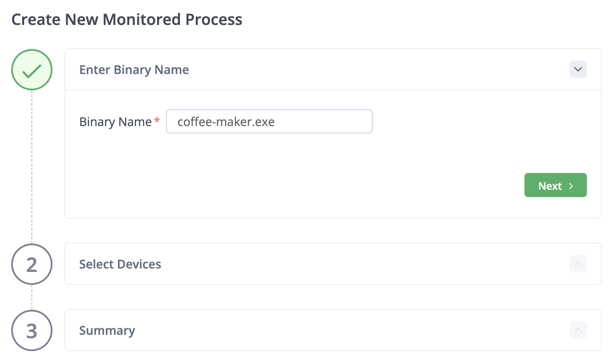Click the coffee-maker.exe text in the field
Image resolution: width=611 pixels, height=364 pixels.
pos(226,122)
